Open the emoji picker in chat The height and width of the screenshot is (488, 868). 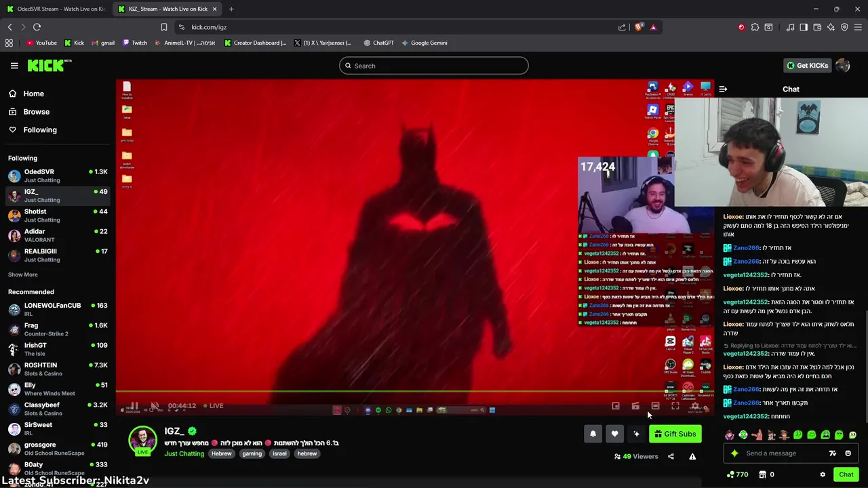click(848, 453)
